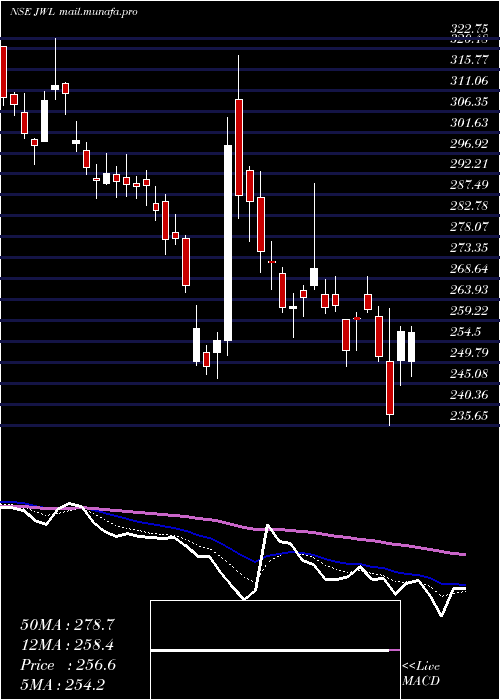Click the 12MA : 258.4 readout
This screenshot has width=500, height=700.
click(67, 645)
